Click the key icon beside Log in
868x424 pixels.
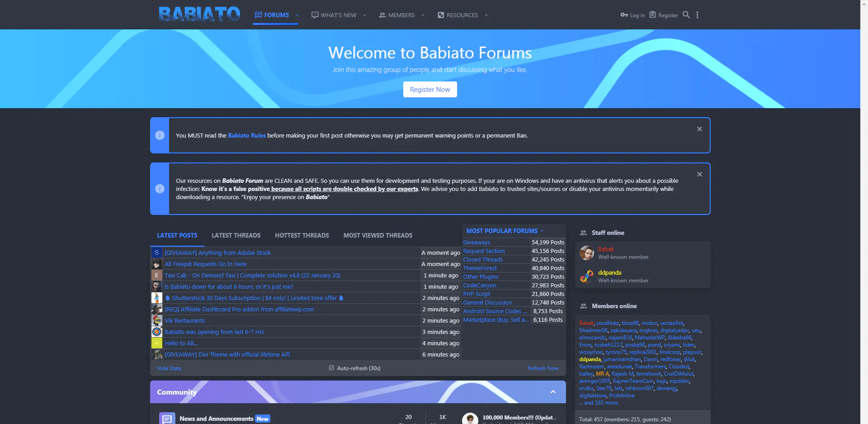point(624,15)
